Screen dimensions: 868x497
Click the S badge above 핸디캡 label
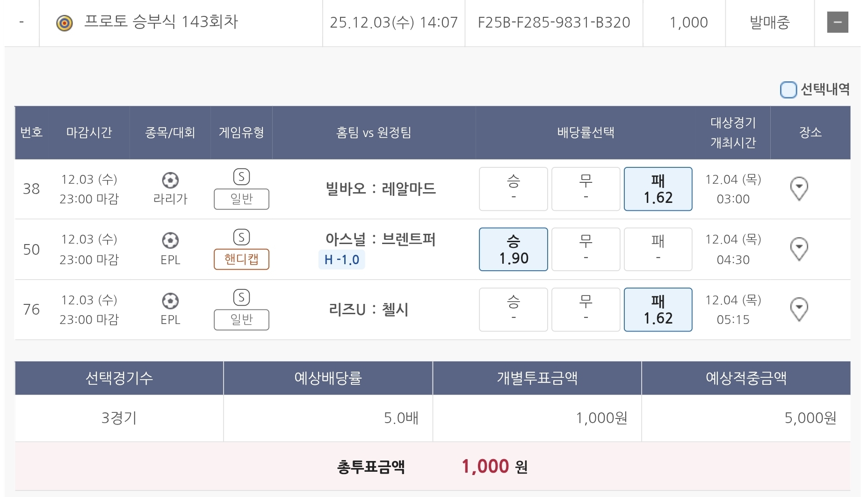[241, 238]
